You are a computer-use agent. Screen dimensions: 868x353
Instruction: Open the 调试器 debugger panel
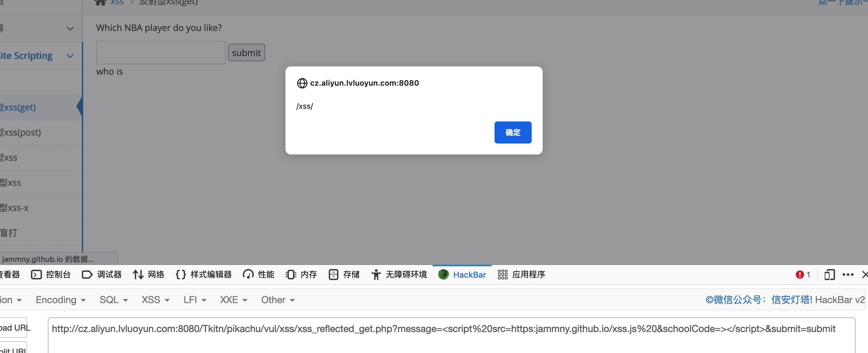click(x=102, y=275)
